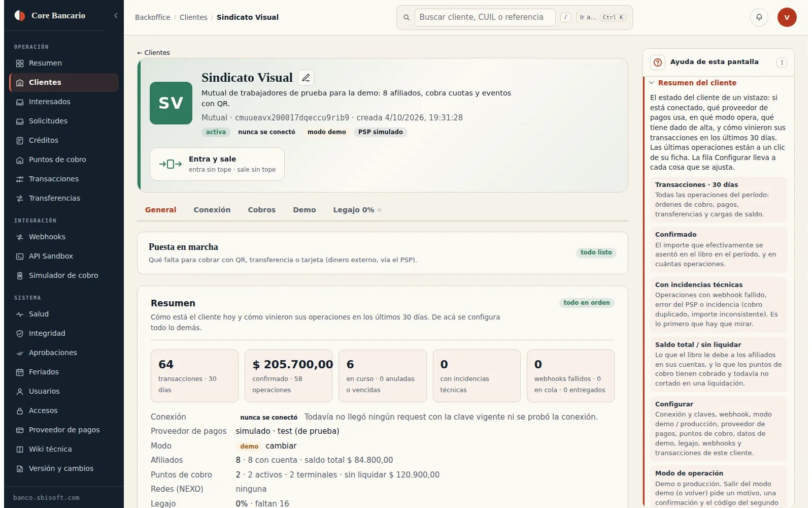Open Wiki técnica
This screenshot has height=508, width=812.
(64, 449)
